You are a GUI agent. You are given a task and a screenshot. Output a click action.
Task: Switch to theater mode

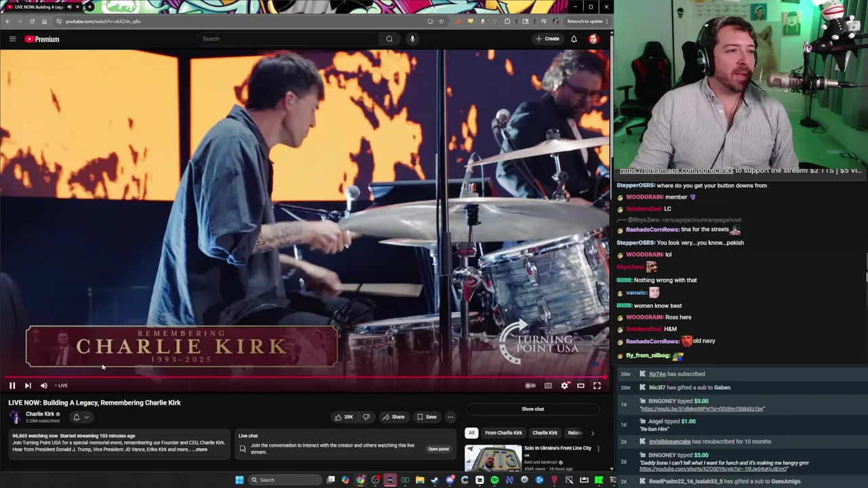(x=580, y=386)
